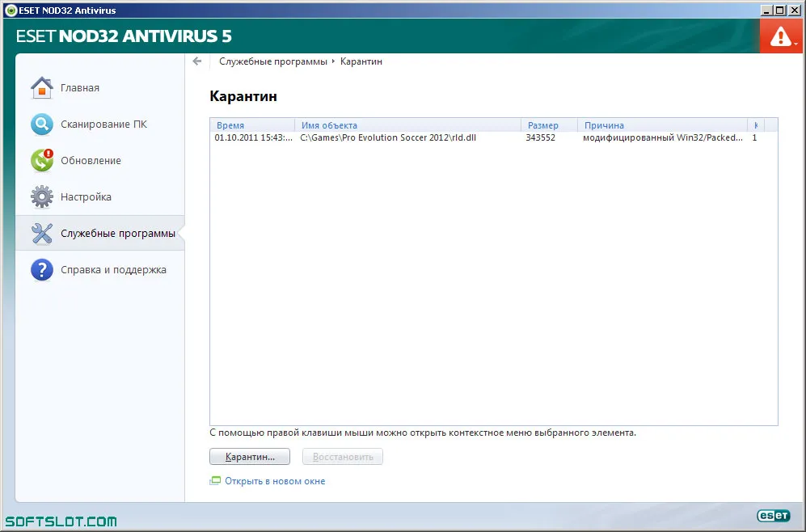The height and width of the screenshot is (532, 806).
Task: Click the ESET logo at bottom right
Action: click(x=773, y=515)
